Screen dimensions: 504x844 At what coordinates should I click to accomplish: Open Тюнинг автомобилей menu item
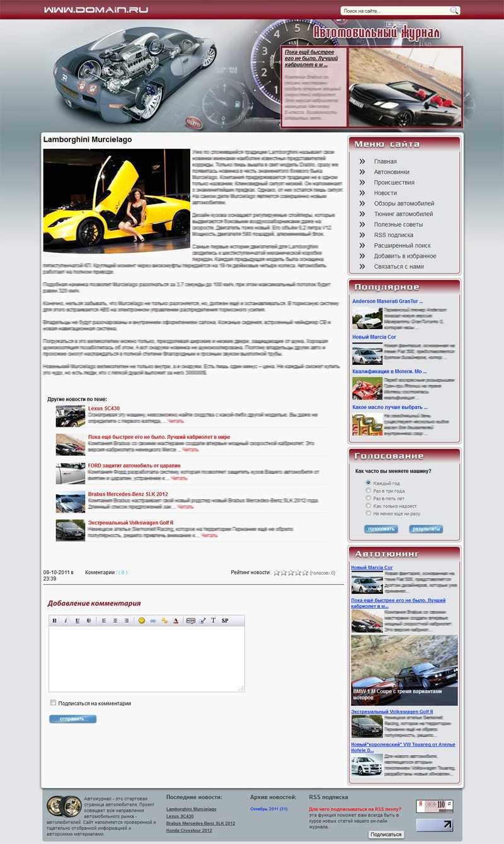coord(403,214)
